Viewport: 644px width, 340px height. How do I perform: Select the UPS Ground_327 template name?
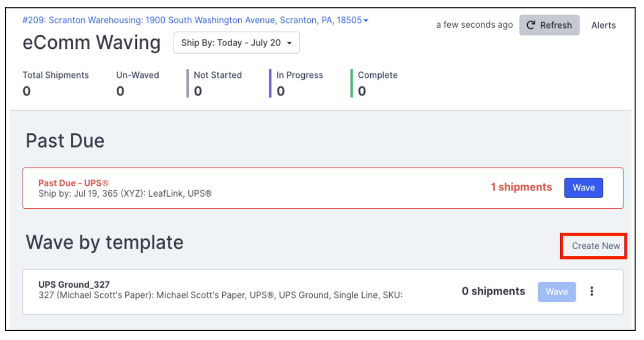[x=74, y=284]
